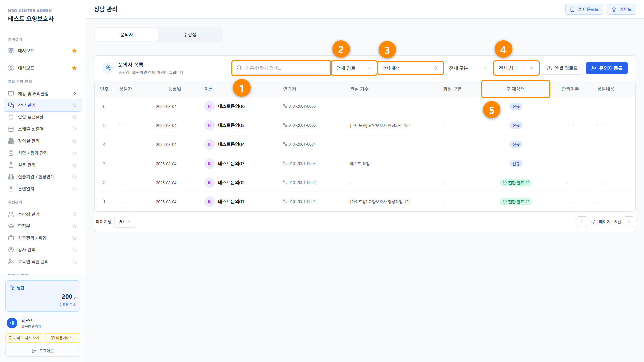
Task: Toggle favorite star for 일일 모집현황
Action: 74,117
